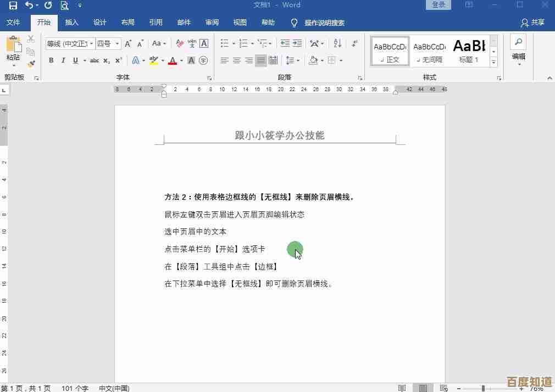Click the Clear All Formatting icon
The image size is (555, 392).
180,43
